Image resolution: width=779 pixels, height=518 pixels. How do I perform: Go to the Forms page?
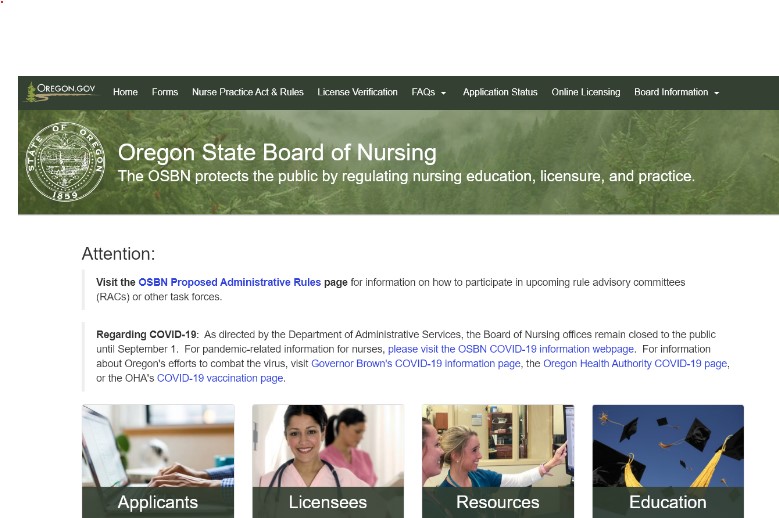[x=165, y=92]
